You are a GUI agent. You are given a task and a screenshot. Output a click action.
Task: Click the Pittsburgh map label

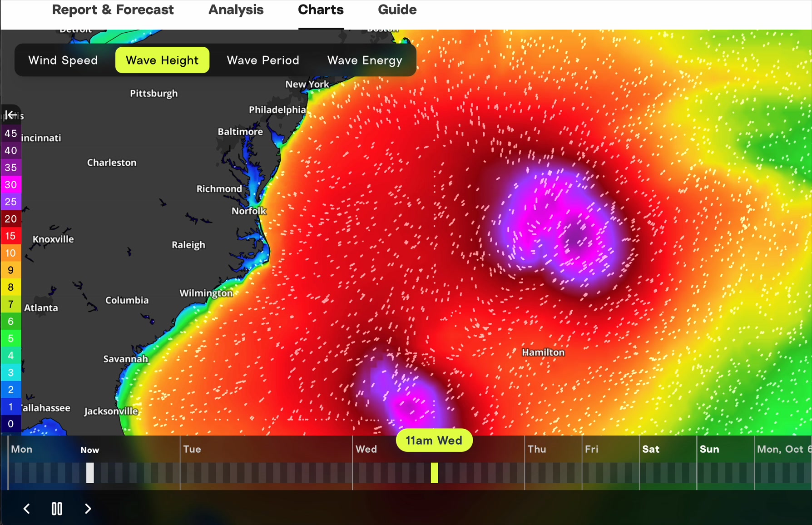(x=154, y=94)
